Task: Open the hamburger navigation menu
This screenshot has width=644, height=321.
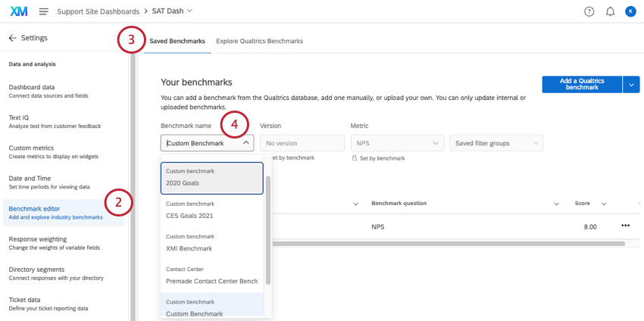Action: [x=43, y=11]
